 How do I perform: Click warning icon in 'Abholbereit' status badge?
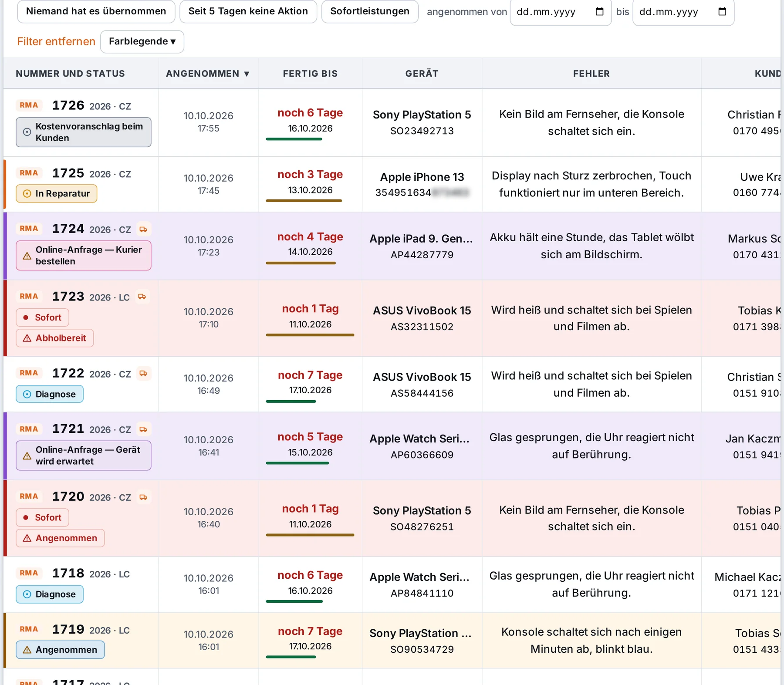(x=27, y=338)
